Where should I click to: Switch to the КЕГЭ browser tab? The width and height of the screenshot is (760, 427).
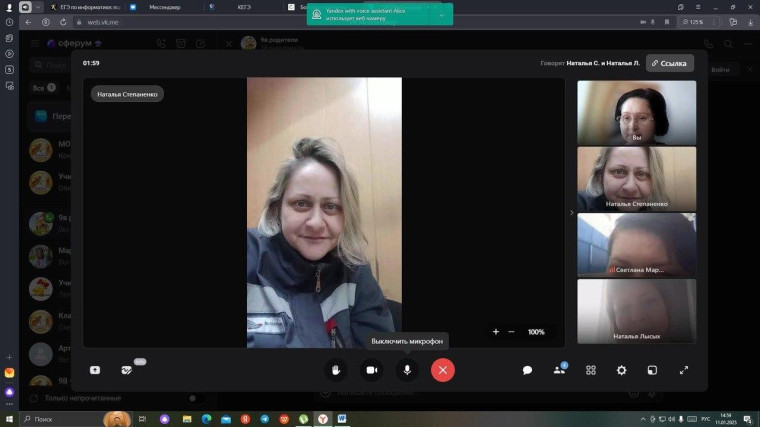click(244, 7)
